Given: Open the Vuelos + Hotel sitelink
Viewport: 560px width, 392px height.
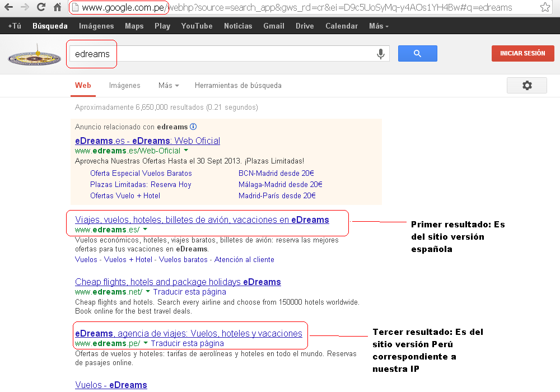Looking at the screenshot, I should pyautogui.click(x=128, y=259).
